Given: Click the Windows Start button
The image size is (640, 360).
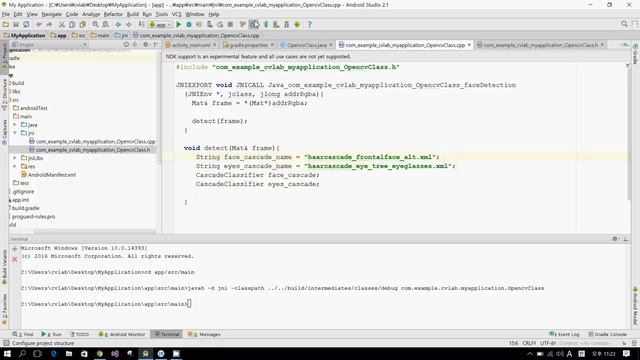Looking at the screenshot, I should pyautogui.click(x=7, y=353).
